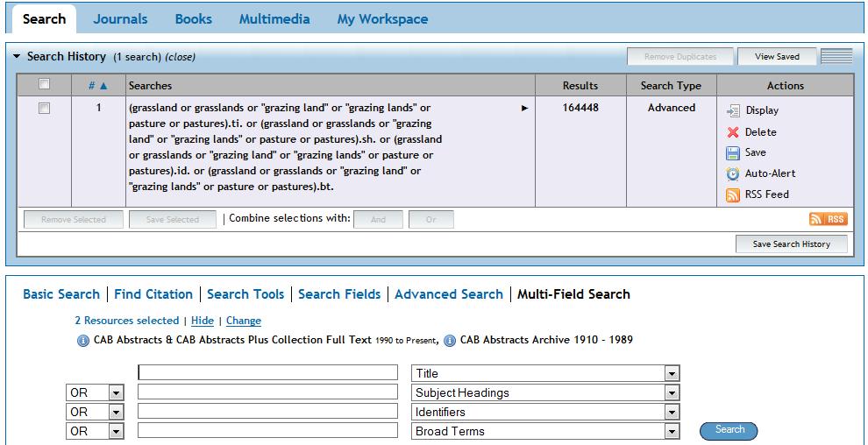Click the Save action link
Image resolution: width=868 pixels, height=445 pixels.
point(756,152)
